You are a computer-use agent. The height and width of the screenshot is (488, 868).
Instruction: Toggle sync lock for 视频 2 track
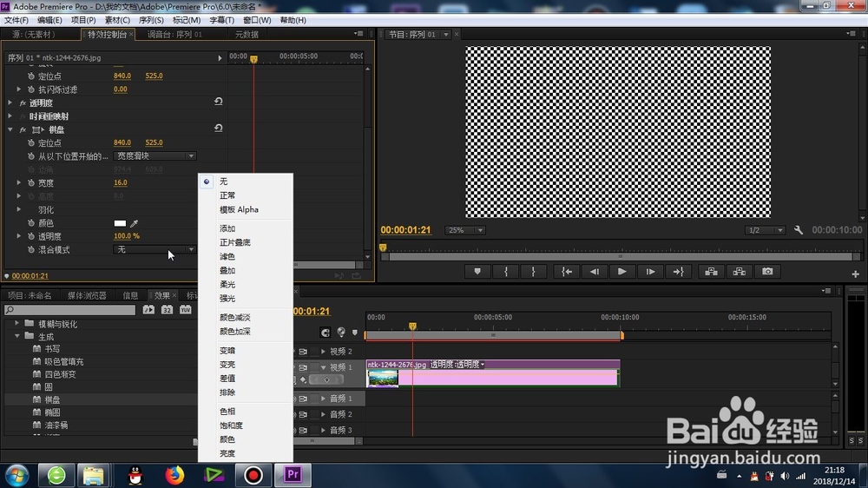[303, 351]
